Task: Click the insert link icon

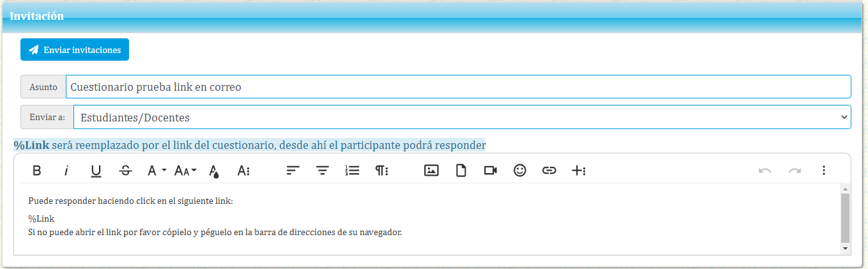Action: [549, 171]
